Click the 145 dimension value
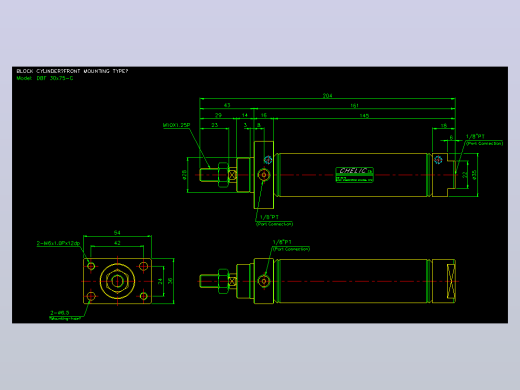 click(x=364, y=116)
